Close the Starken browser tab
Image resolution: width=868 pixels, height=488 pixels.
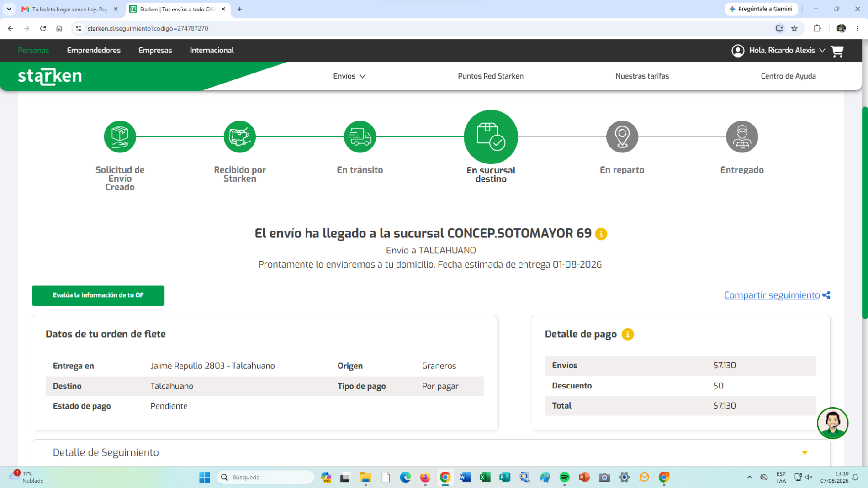[x=223, y=9]
